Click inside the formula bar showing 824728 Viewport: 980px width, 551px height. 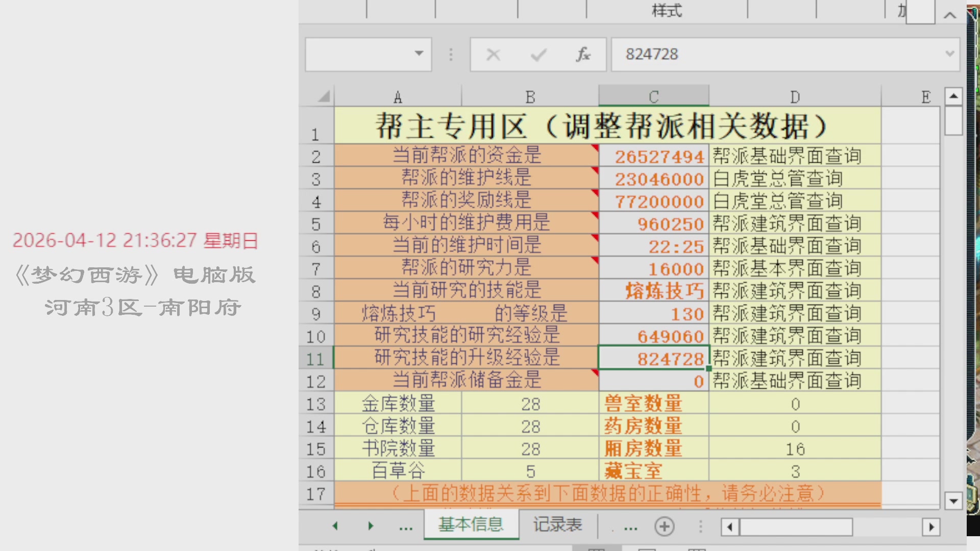(x=715, y=55)
